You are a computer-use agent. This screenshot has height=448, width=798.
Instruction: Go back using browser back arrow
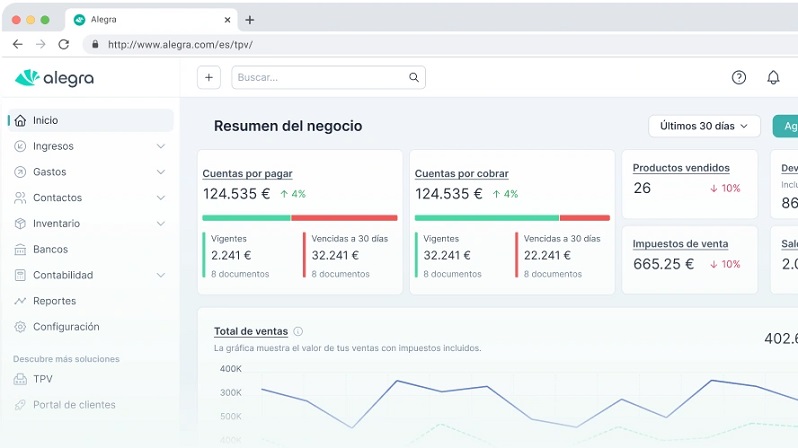coord(17,44)
